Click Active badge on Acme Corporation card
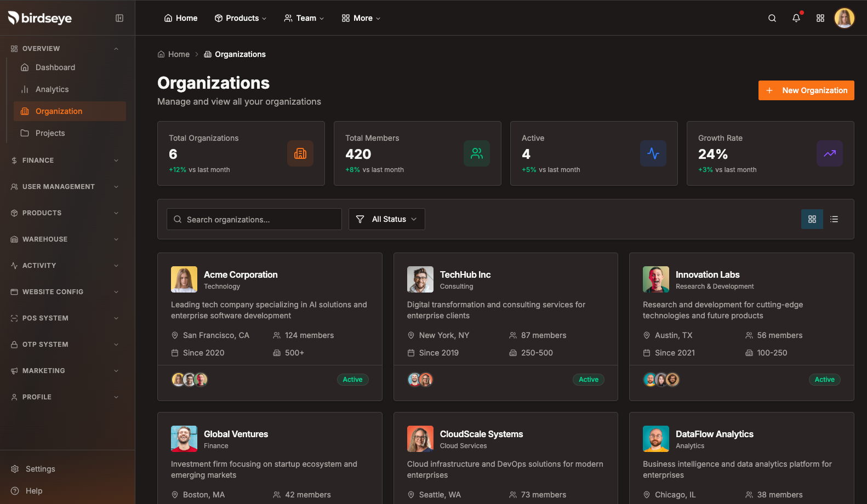The width and height of the screenshot is (867, 504). pos(352,380)
